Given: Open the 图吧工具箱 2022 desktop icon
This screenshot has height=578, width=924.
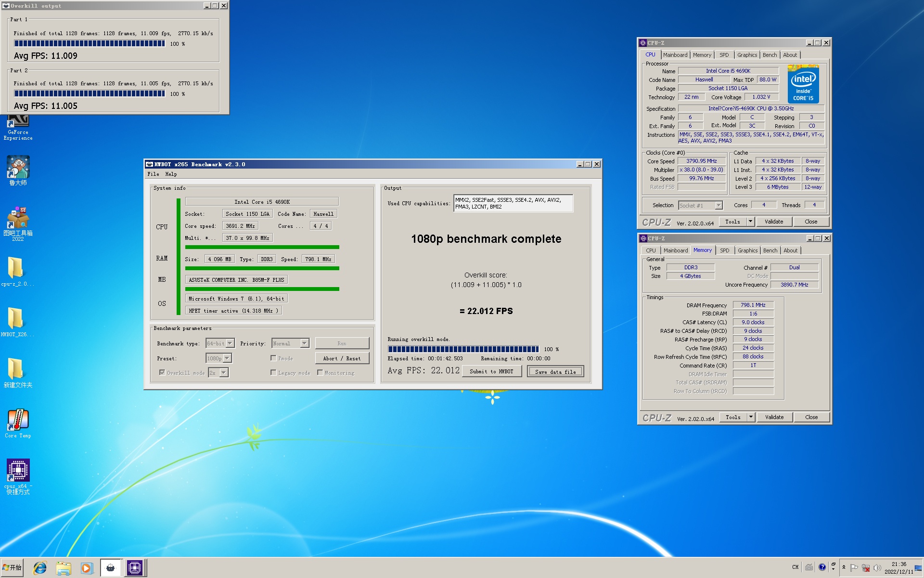Looking at the screenshot, I should point(18,223).
